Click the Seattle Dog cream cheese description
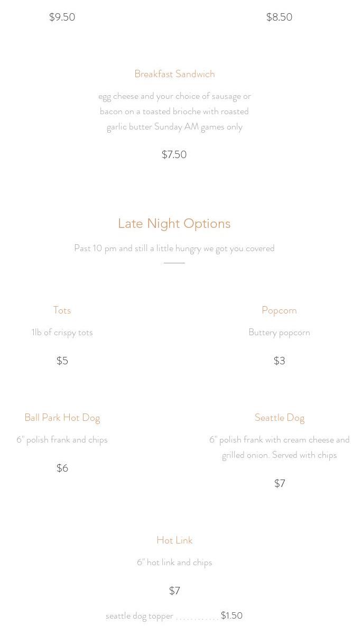 (279, 447)
